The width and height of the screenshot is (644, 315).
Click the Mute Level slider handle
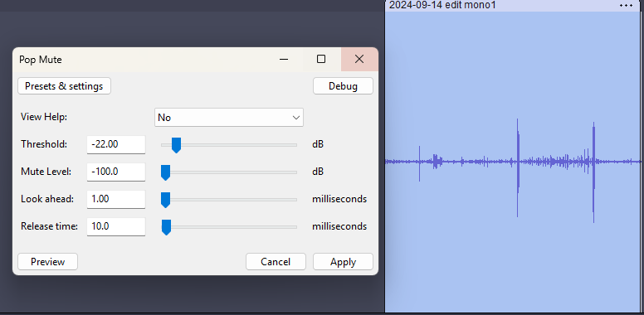point(165,172)
